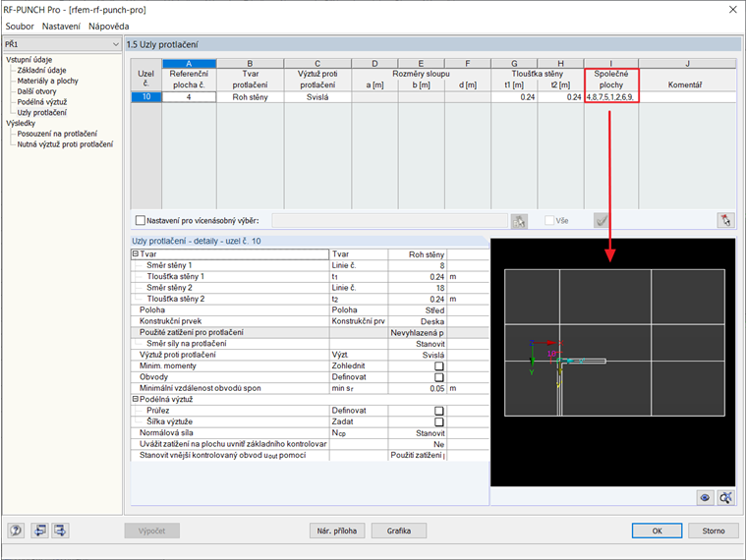
Task: Open the Soubor menu
Action: coord(20,27)
